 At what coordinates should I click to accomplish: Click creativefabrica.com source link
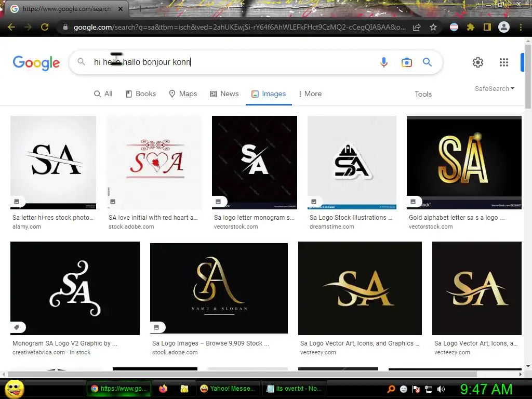pyautogui.click(x=38, y=353)
